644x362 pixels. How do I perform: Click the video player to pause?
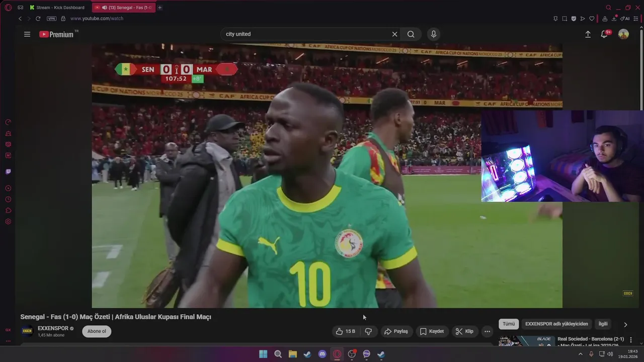pyautogui.click(x=327, y=176)
